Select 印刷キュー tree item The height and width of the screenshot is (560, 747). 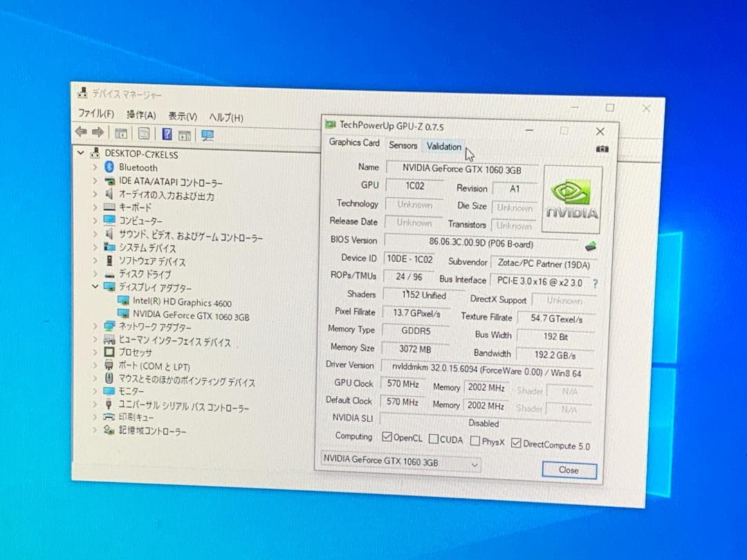136,417
